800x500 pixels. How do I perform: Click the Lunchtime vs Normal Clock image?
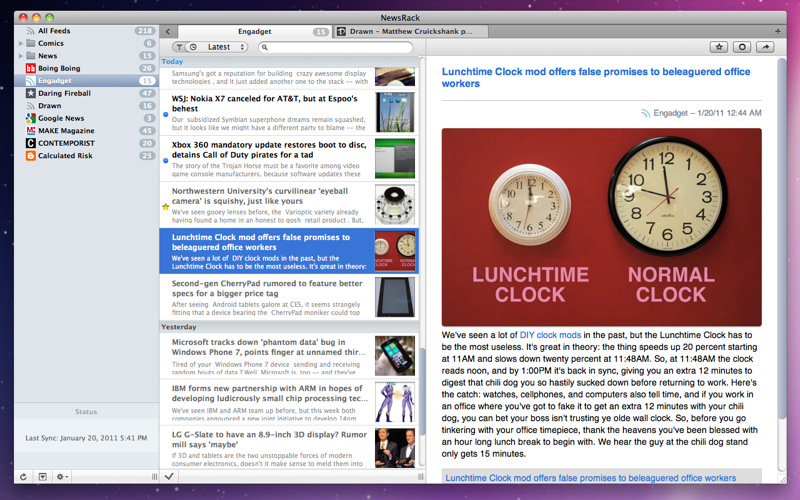[x=602, y=227]
